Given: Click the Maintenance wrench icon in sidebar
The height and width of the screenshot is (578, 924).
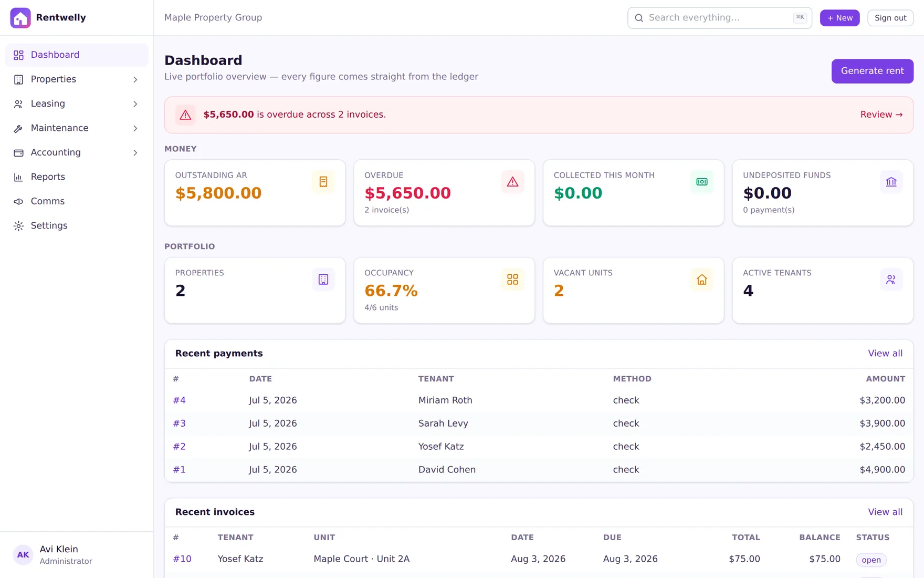Looking at the screenshot, I should pos(18,128).
